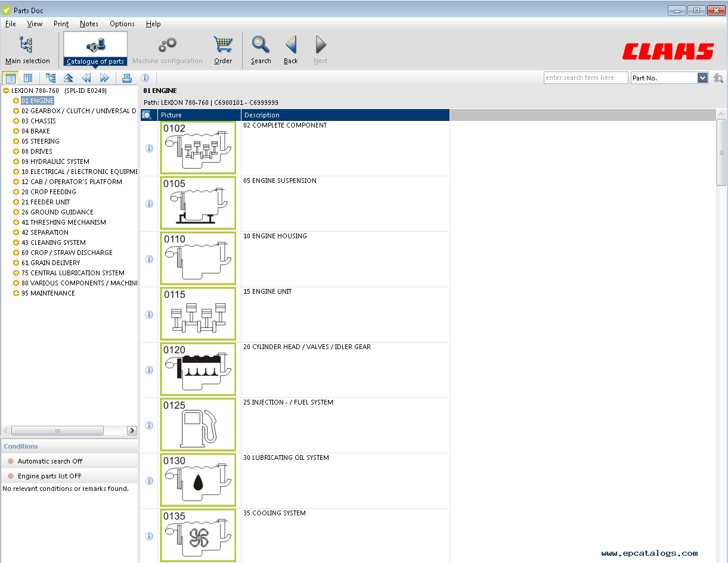
Task: Expand the 09 HYDRAULIC SYSTEM tree node
Action: pyautogui.click(x=16, y=161)
